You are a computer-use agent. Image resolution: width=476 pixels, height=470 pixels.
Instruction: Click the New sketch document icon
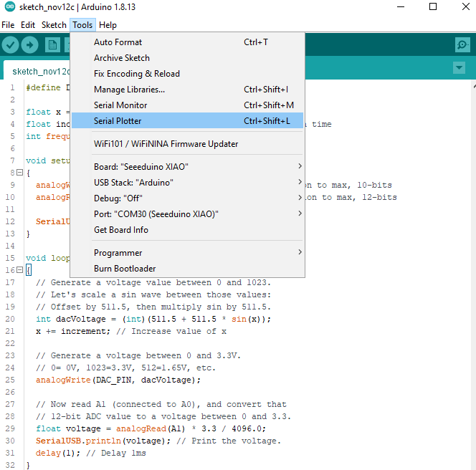[52, 44]
